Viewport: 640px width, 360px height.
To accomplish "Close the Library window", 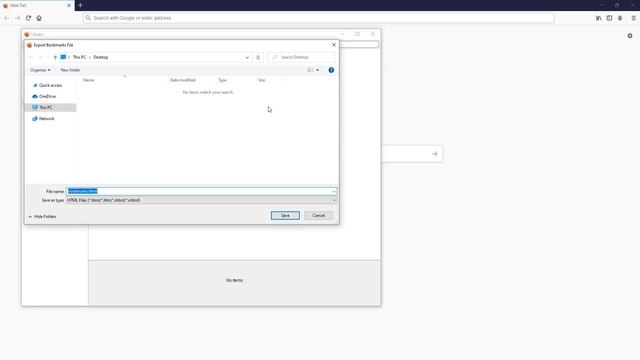I will (373, 34).
